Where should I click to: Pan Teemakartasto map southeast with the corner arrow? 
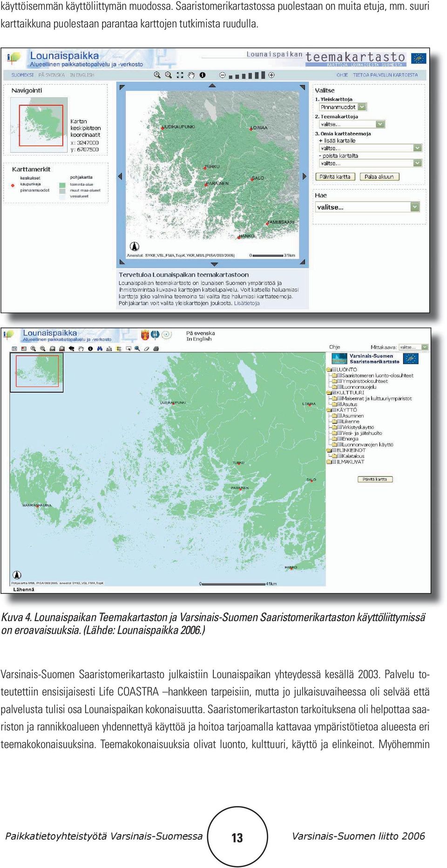pos(303,262)
